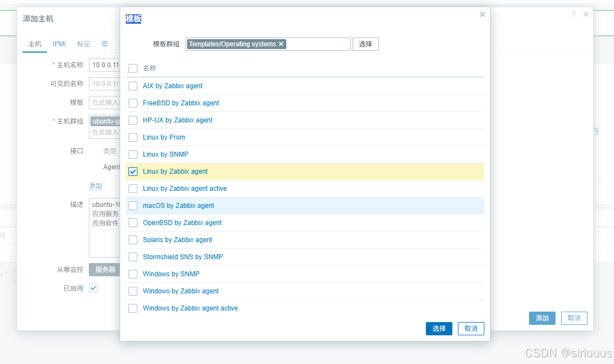614x364 pixels.
Task: Open the OpenBSD by Zabbix agent link
Action: coord(182,223)
